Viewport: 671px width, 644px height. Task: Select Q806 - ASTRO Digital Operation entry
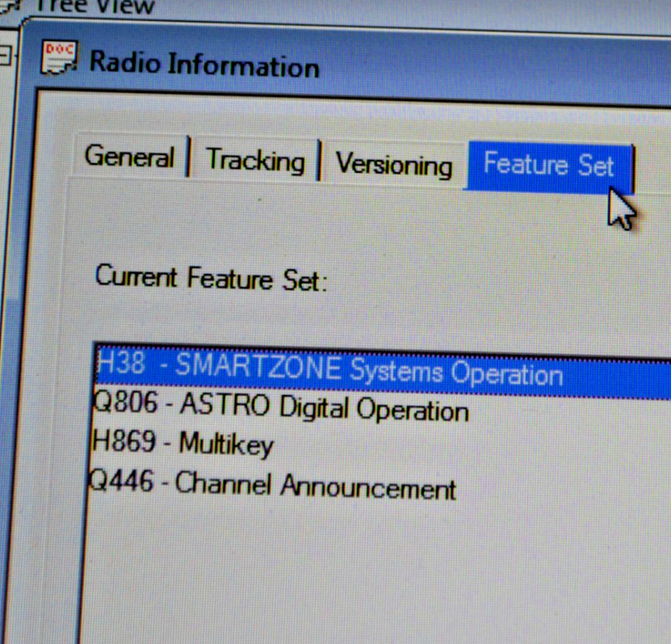[x=281, y=406]
